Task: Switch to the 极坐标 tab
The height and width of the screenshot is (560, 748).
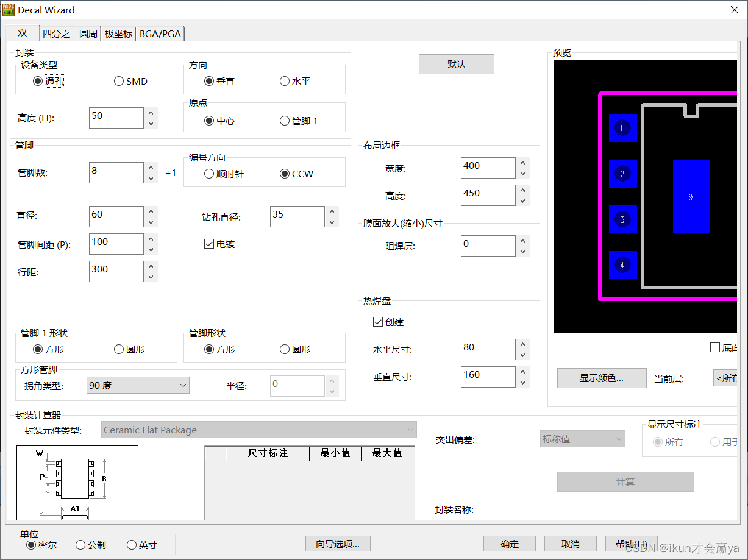Action: pos(118,34)
